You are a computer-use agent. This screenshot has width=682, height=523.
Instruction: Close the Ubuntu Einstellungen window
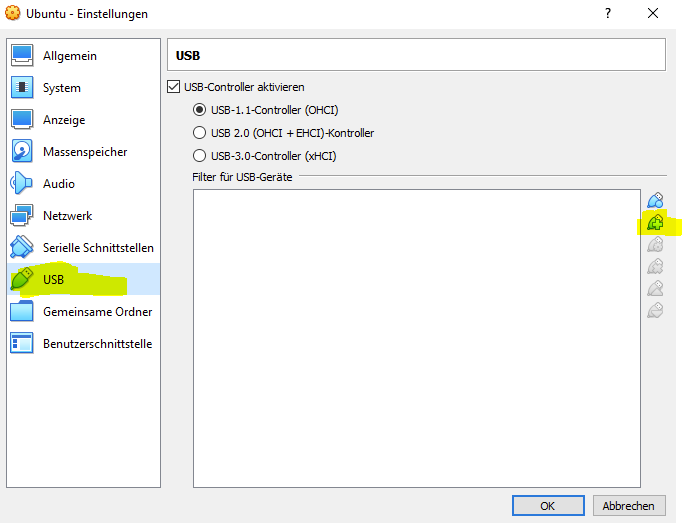point(653,13)
